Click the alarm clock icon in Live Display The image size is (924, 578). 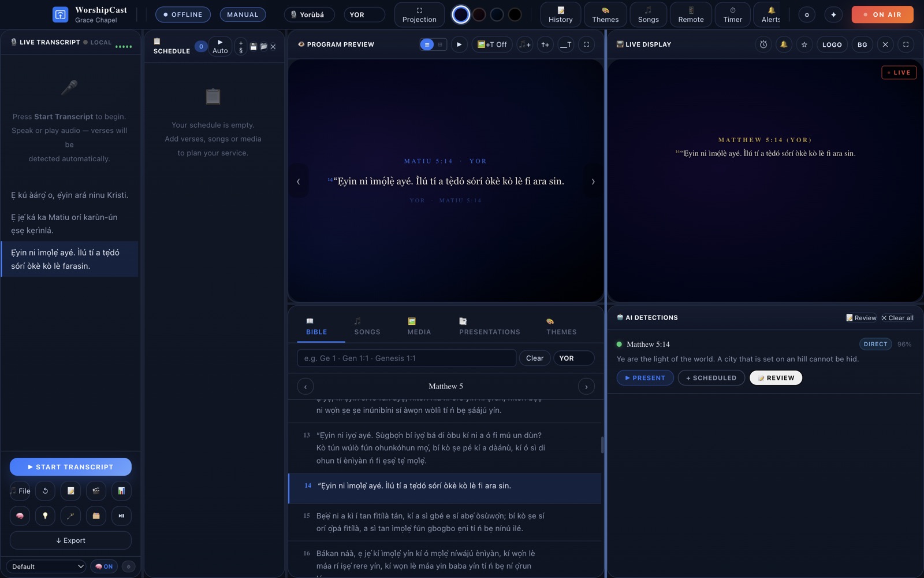click(763, 45)
